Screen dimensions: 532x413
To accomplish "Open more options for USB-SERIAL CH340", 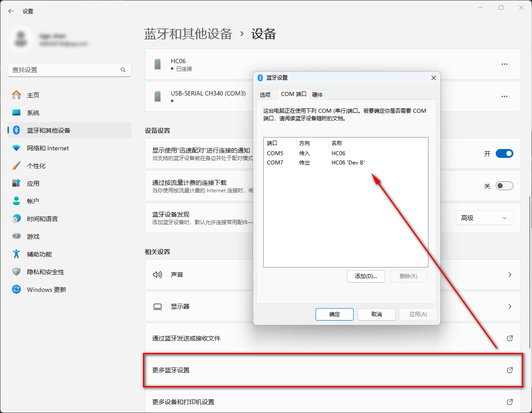I will tap(504, 96).
